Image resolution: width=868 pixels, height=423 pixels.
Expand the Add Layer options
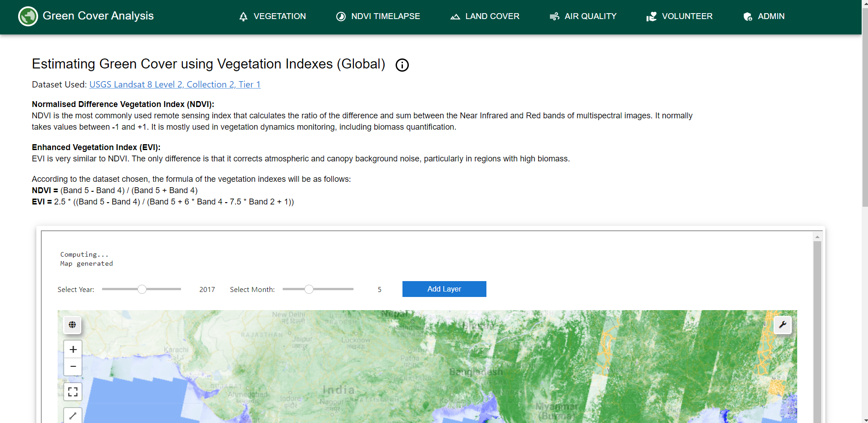point(444,289)
